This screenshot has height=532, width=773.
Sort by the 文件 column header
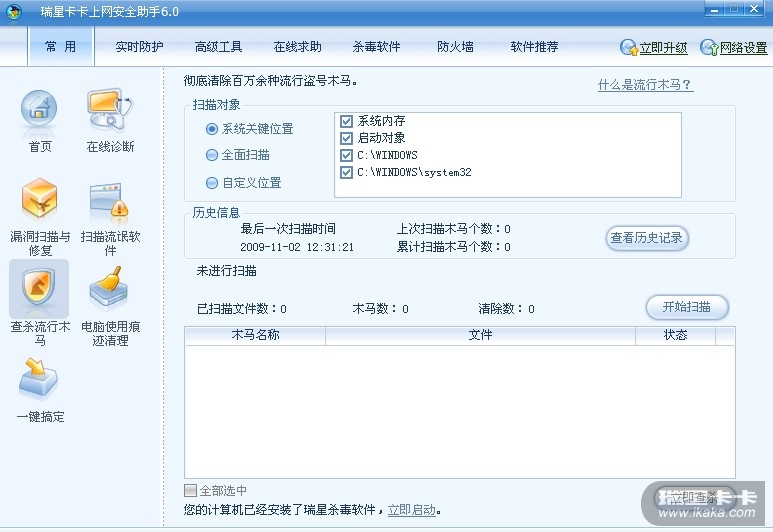click(480, 335)
